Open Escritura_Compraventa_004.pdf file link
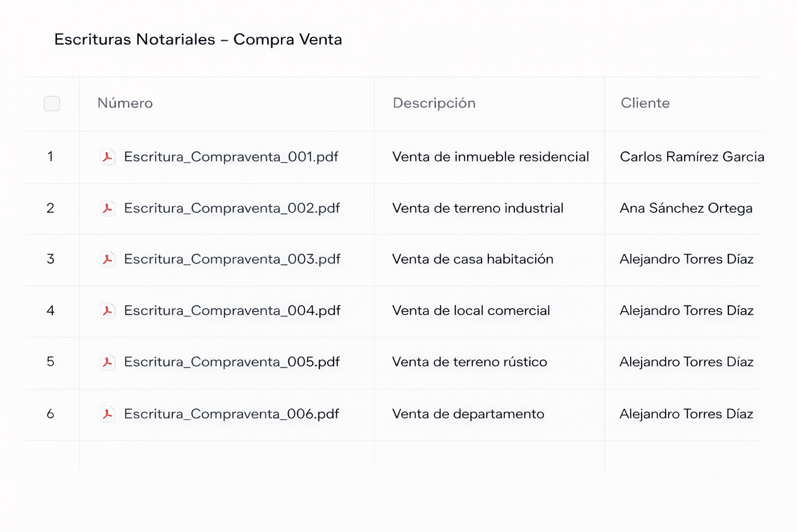The image size is (798, 532). pyautogui.click(x=232, y=311)
